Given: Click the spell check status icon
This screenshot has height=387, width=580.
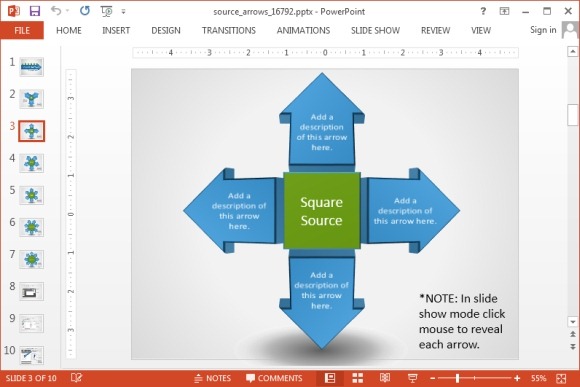Looking at the screenshot, I should pyautogui.click(x=77, y=378).
